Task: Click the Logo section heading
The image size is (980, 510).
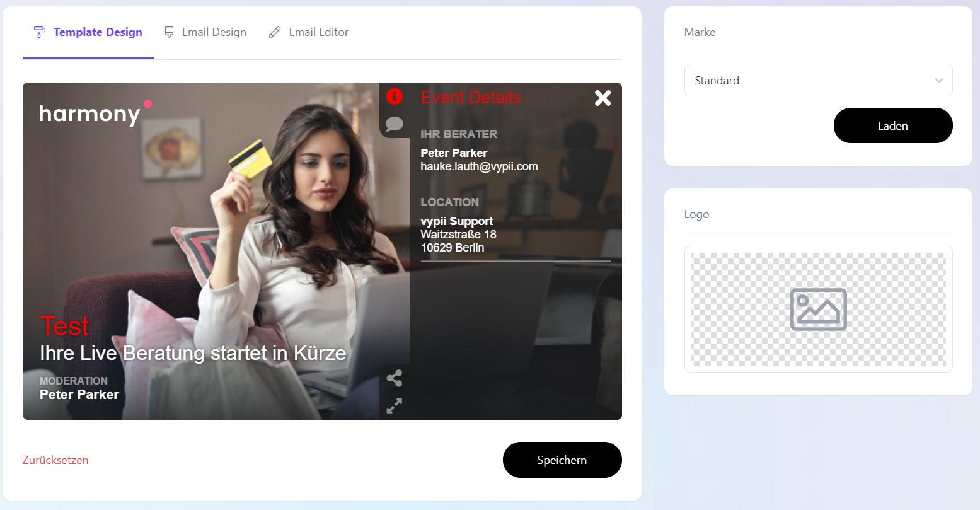Action: pyautogui.click(x=696, y=214)
